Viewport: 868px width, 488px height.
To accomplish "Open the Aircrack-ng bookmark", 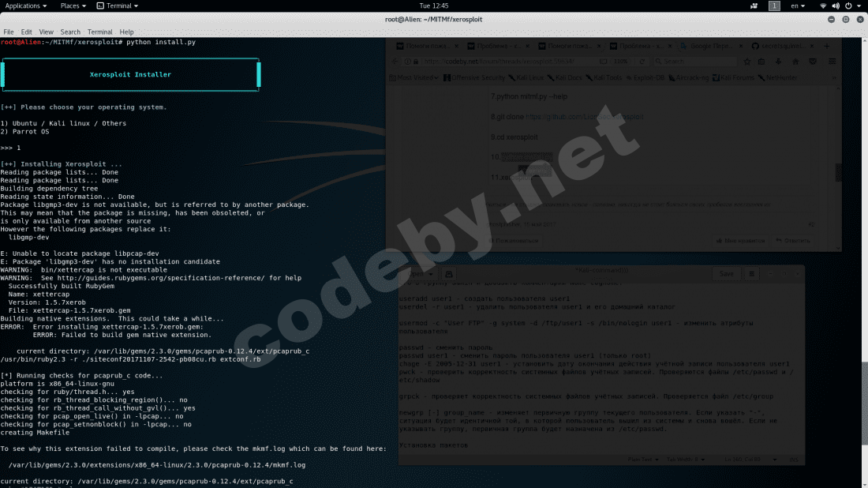I will click(689, 77).
